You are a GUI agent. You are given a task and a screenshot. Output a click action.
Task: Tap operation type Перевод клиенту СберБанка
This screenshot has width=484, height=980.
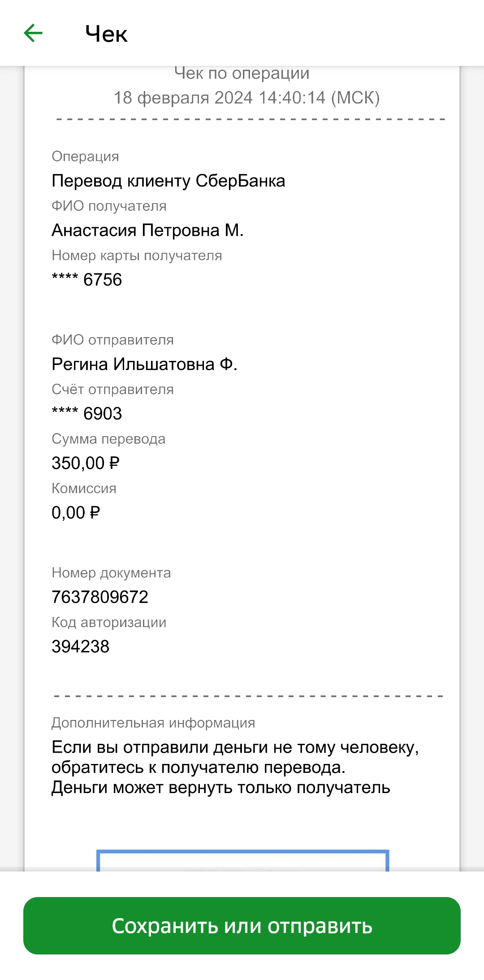(169, 181)
